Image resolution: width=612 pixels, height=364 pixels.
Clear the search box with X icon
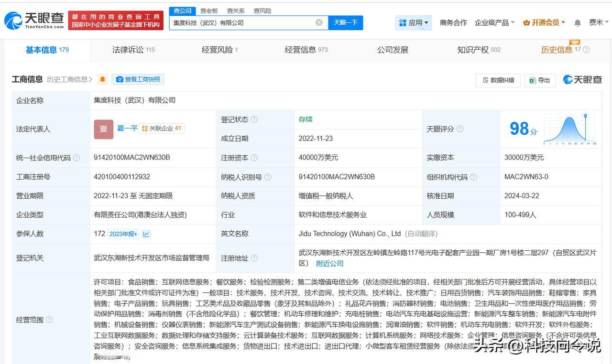(x=319, y=22)
